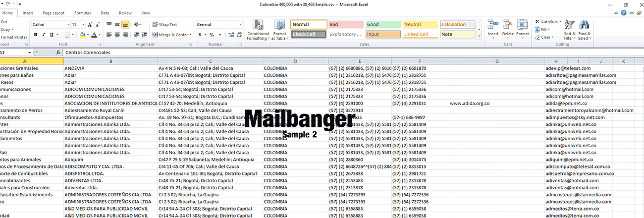Open Page Layout tab
The width and height of the screenshot is (644, 218).
pos(54,13)
